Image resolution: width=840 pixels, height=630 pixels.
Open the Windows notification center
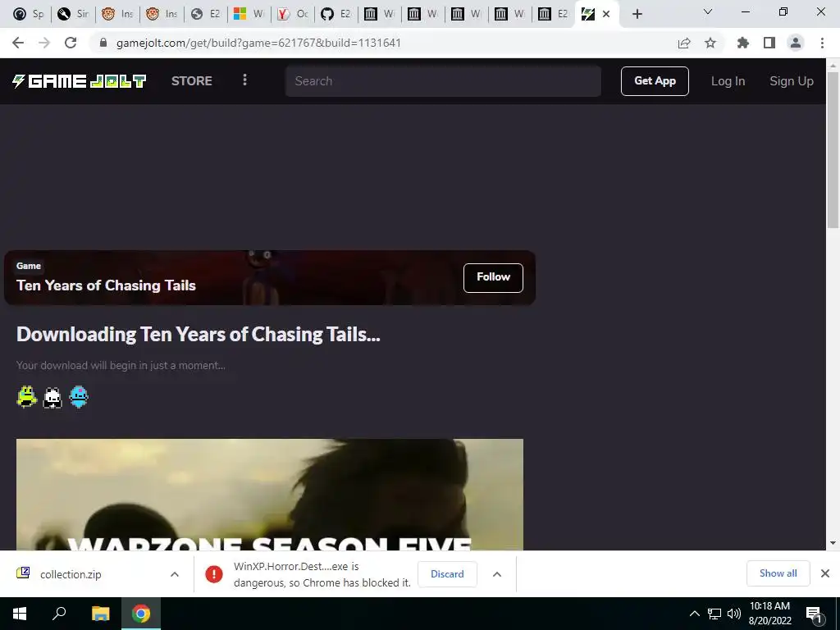coord(815,614)
